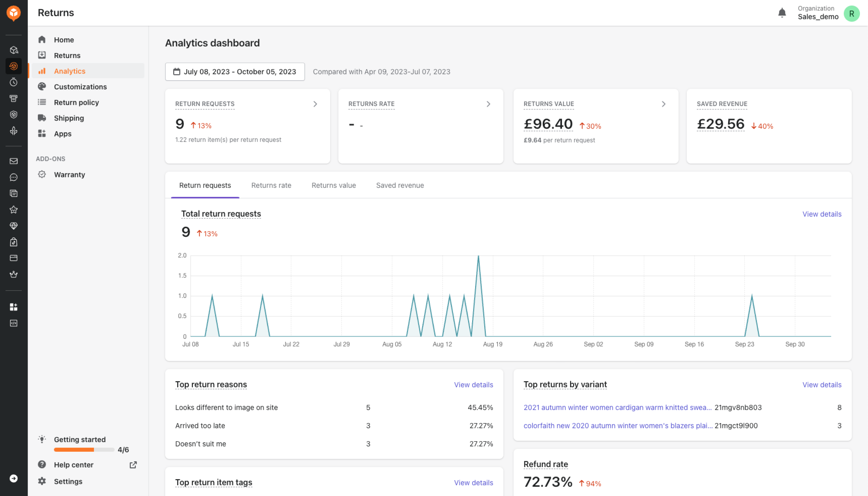Screen dimensions: 868x496
Task: Click the bell notification icon
Action: (x=782, y=12)
